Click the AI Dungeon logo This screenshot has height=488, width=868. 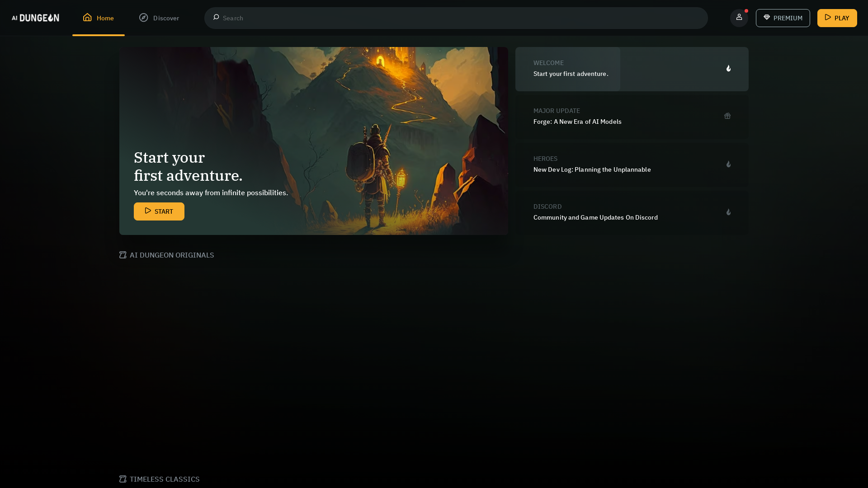35,18
